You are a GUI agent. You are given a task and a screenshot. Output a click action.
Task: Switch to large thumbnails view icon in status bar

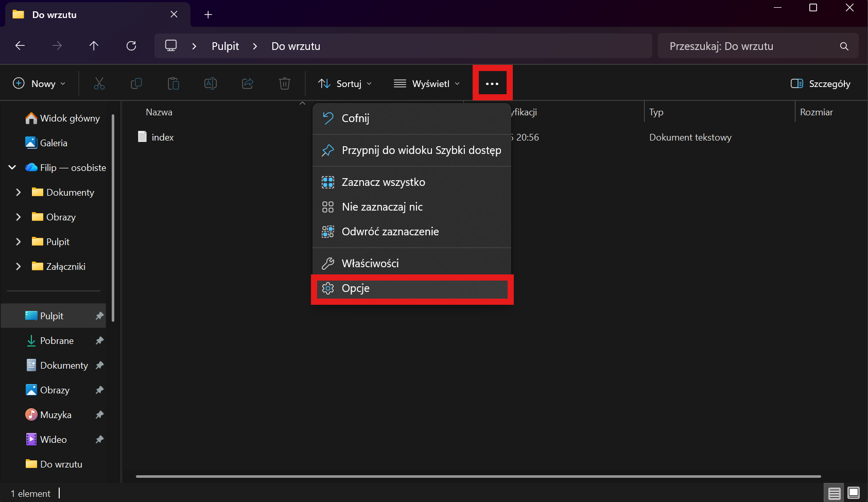(x=854, y=493)
